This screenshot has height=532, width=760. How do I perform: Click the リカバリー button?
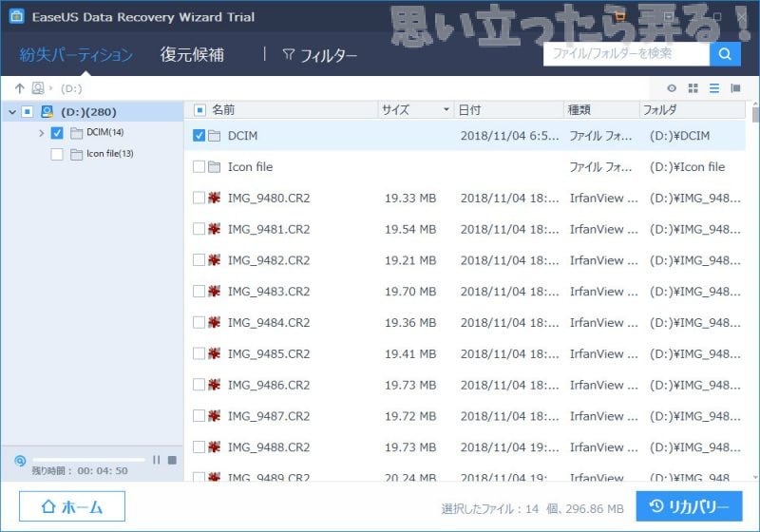[x=690, y=506]
